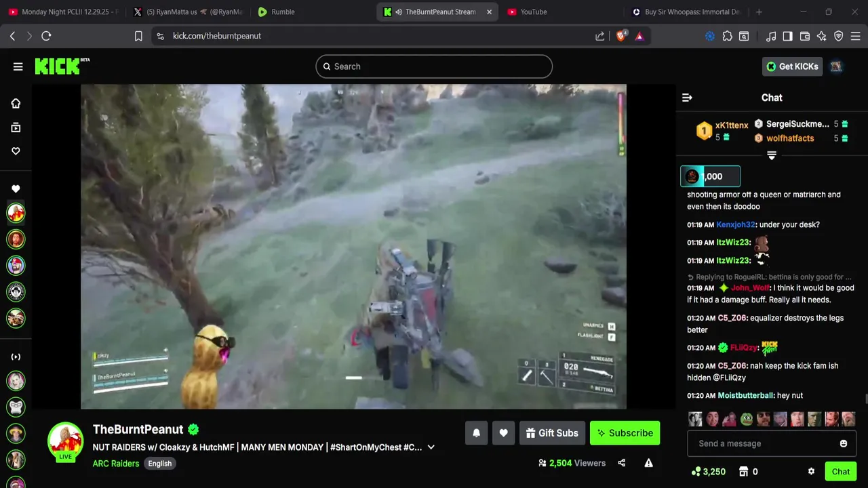Bookmark this page with the bookmark icon
868x488 pixels.
[x=138, y=36]
